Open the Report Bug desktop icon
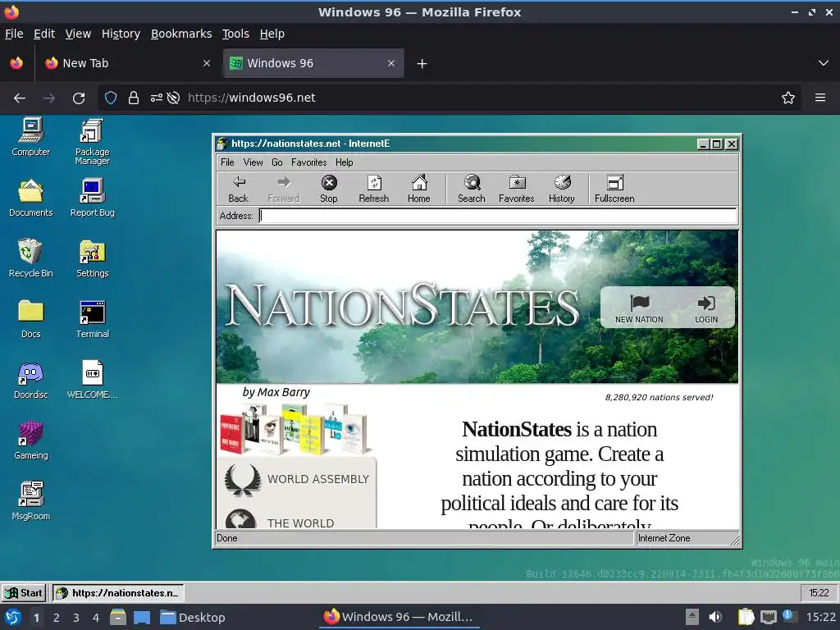 click(92, 198)
